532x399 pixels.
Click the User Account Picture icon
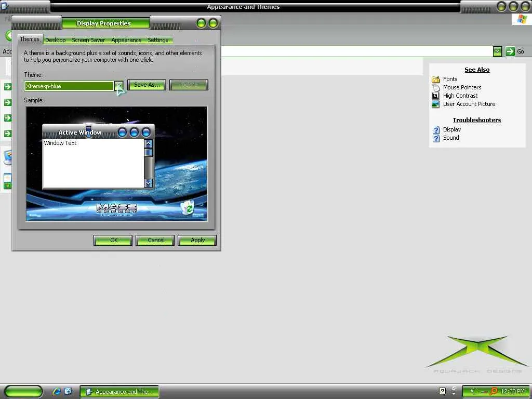click(x=436, y=104)
